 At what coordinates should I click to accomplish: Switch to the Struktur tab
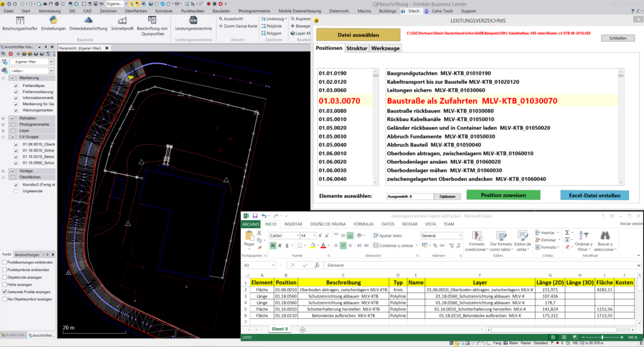[x=356, y=48]
